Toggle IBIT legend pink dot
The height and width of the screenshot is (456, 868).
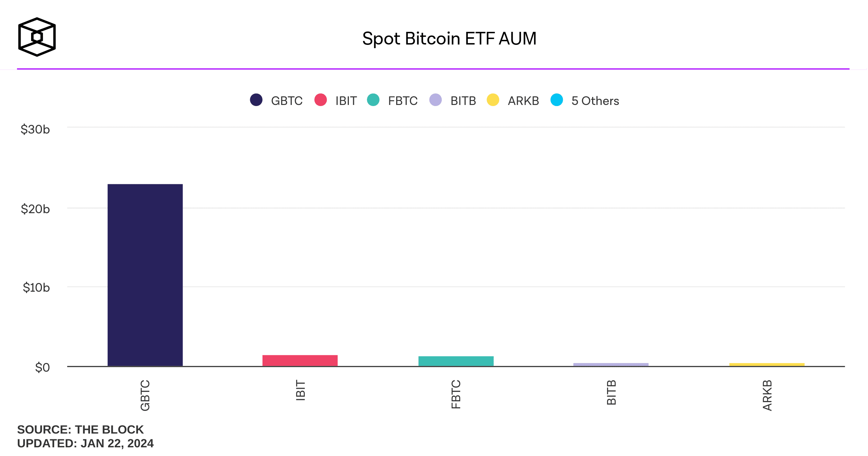pos(321,100)
